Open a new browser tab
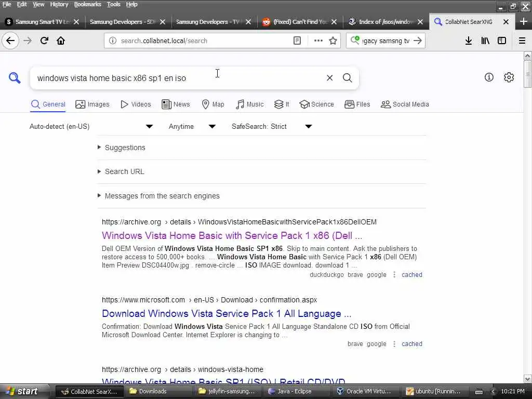Screen dimensions: 532x399 523,21
